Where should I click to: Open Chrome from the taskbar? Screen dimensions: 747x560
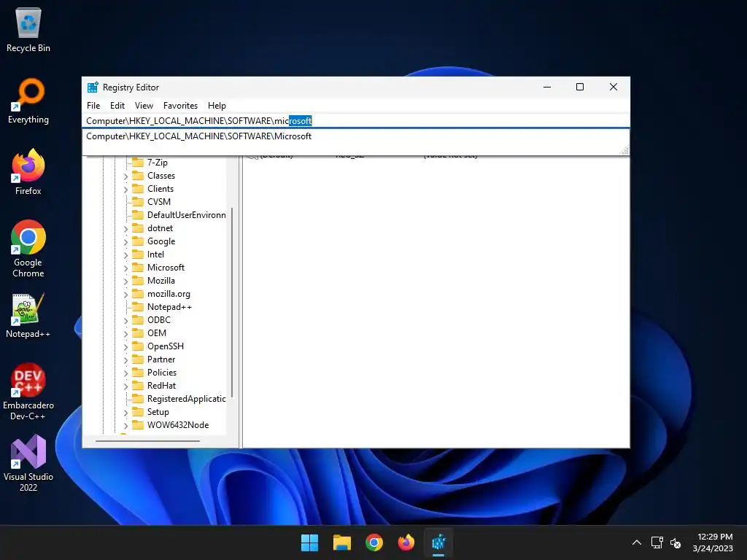pyautogui.click(x=374, y=542)
